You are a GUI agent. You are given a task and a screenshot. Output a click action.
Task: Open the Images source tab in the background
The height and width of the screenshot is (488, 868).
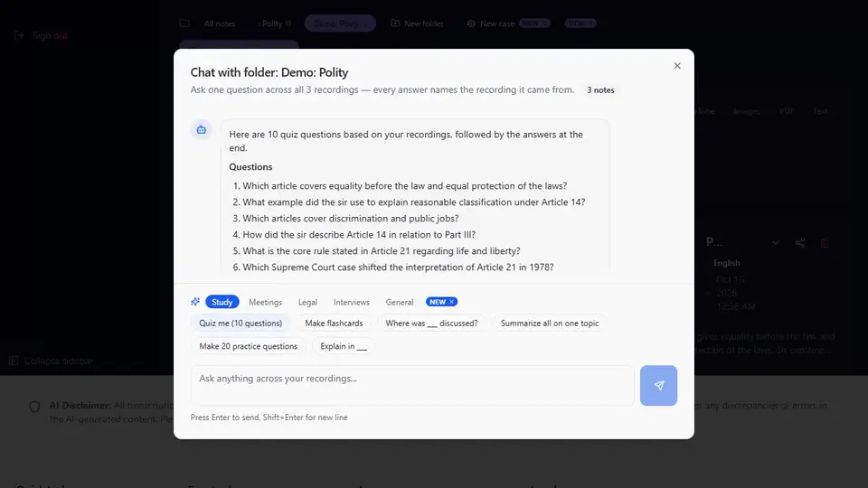(x=746, y=111)
